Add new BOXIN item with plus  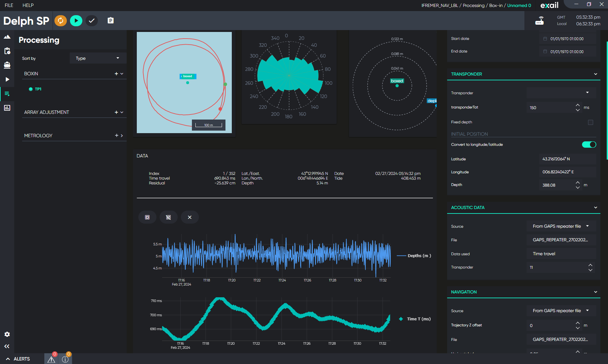pyautogui.click(x=116, y=74)
